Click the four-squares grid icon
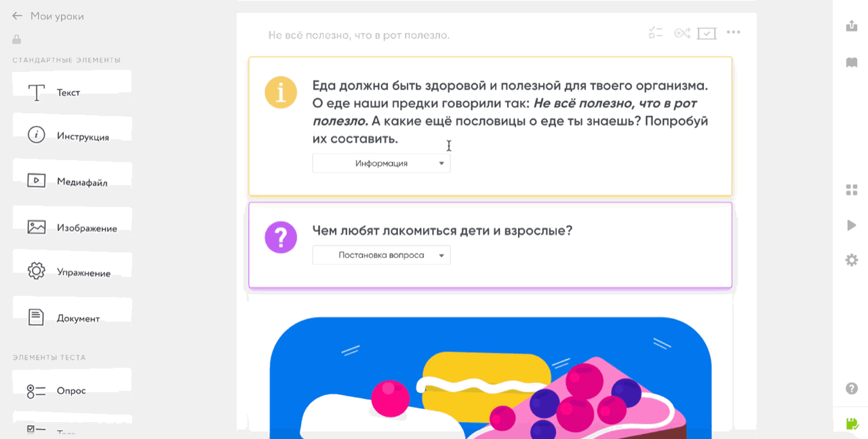 pos(852,190)
